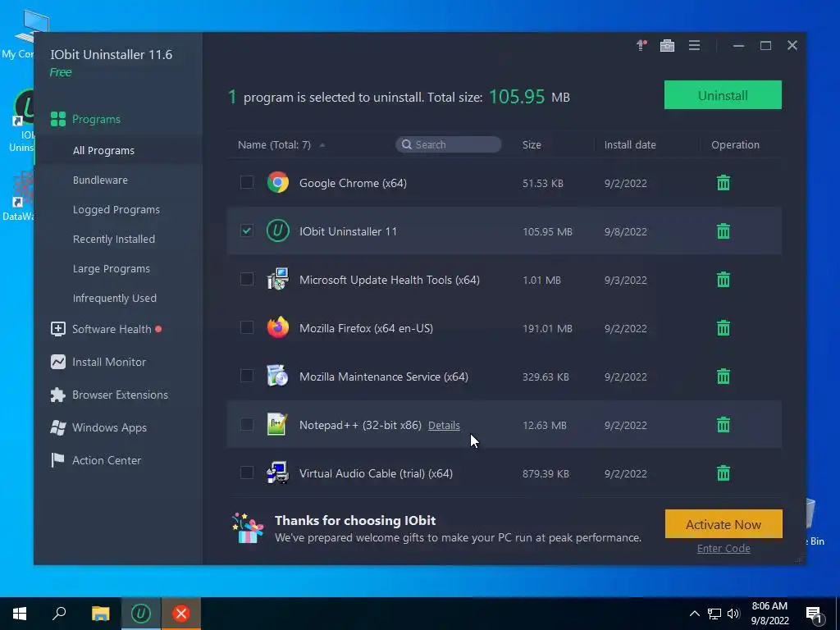The width and height of the screenshot is (840, 630).
Task: Click the Virtual Audio Cable program icon
Action: point(277,473)
